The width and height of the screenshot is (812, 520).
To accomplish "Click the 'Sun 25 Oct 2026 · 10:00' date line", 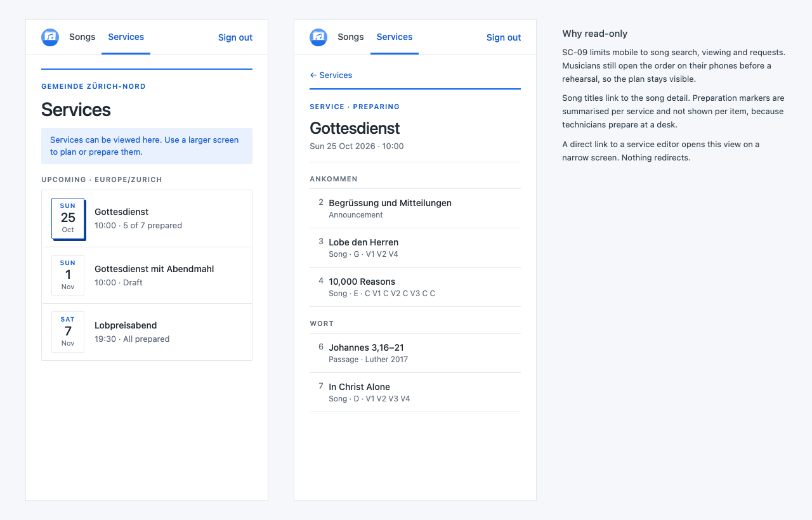I will click(357, 146).
